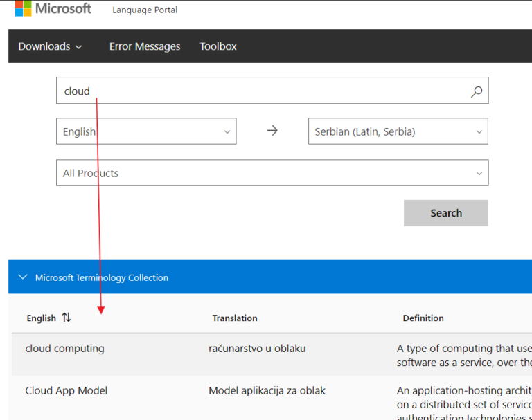Select the Cloud App Model term
Viewport: 532px width, 420px height.
point(66,390)
